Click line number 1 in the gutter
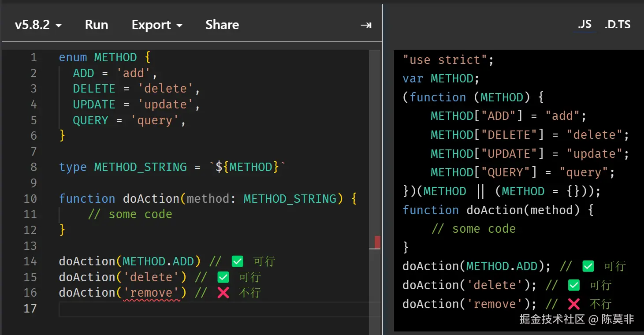 [x=34, y=57]
